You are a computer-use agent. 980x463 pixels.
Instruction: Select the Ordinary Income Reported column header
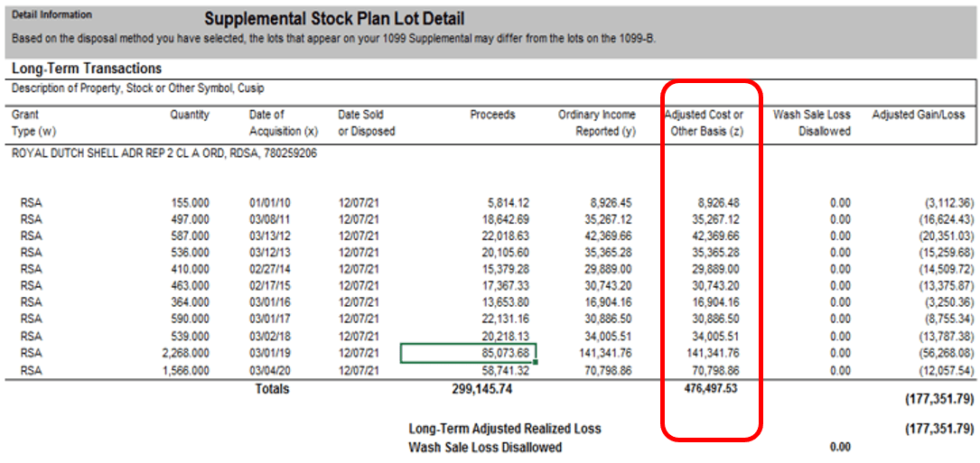597,123
